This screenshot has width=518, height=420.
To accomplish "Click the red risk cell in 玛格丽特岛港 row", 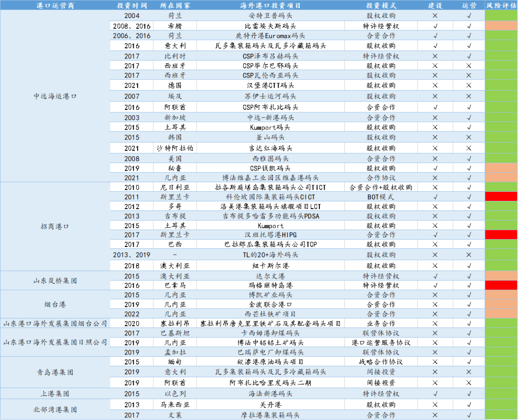I will pos(501,285).
